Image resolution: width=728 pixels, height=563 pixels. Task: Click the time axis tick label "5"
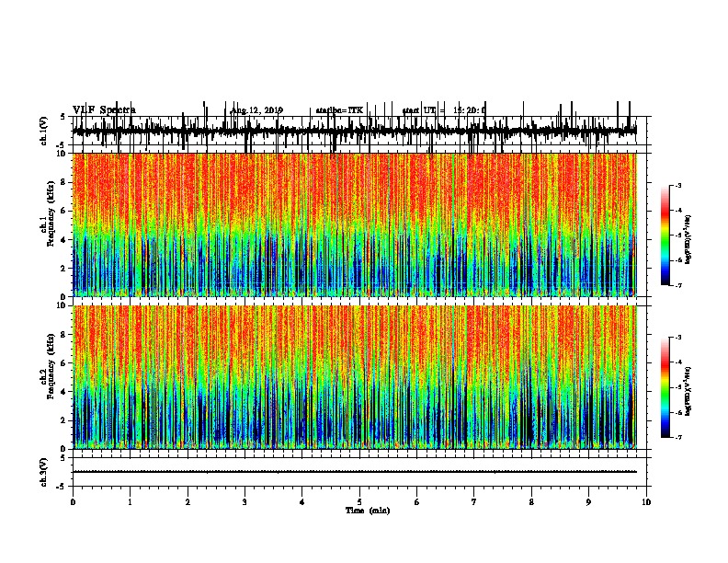[359, 502]
